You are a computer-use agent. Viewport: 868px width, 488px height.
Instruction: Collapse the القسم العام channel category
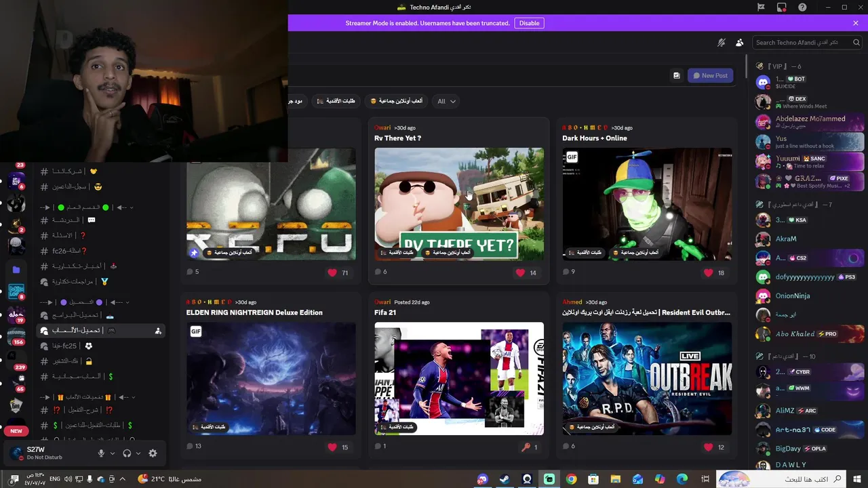pos(87,207)
